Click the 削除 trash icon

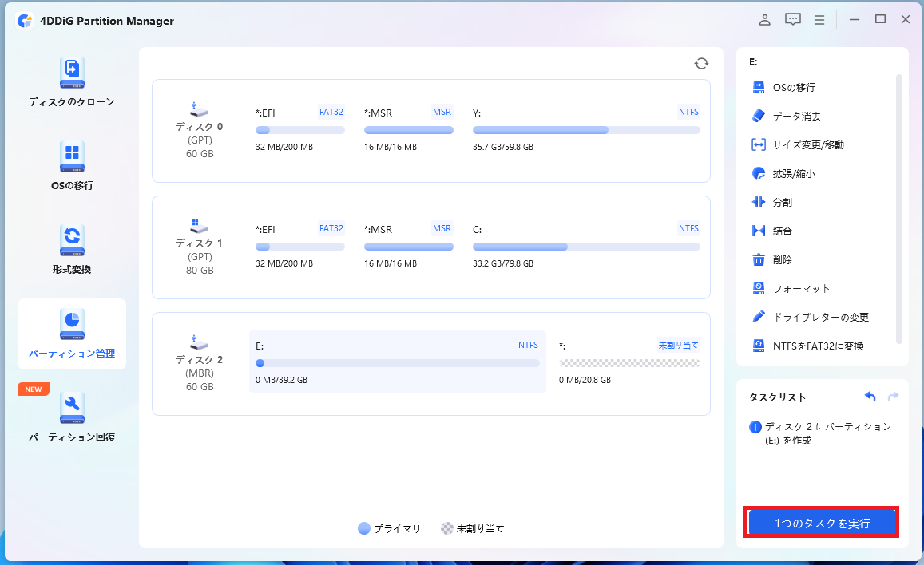coord(759,259)
